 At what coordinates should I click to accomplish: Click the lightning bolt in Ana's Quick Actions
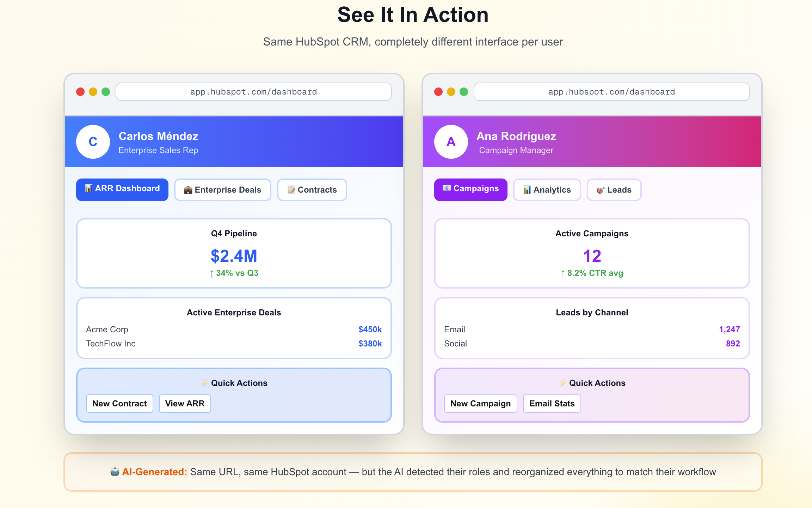(563, 383)
